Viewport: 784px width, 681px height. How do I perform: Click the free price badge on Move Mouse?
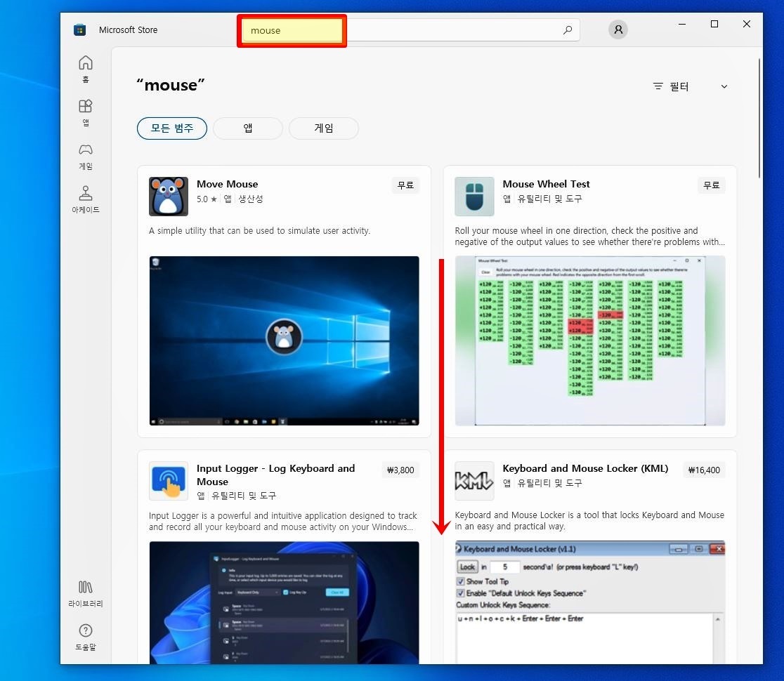pyautogui.click(x=405, y=185)
